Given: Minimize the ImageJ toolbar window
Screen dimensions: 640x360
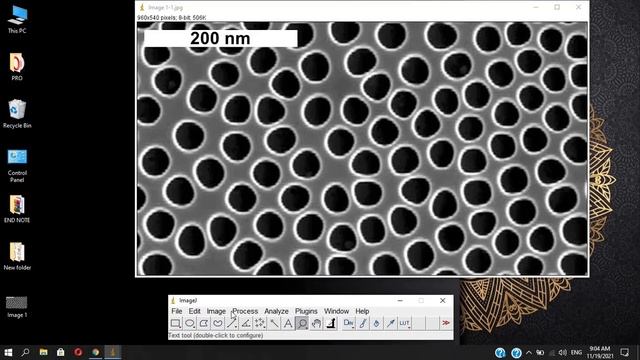Looking at the screenshot, I should [400, 300].
